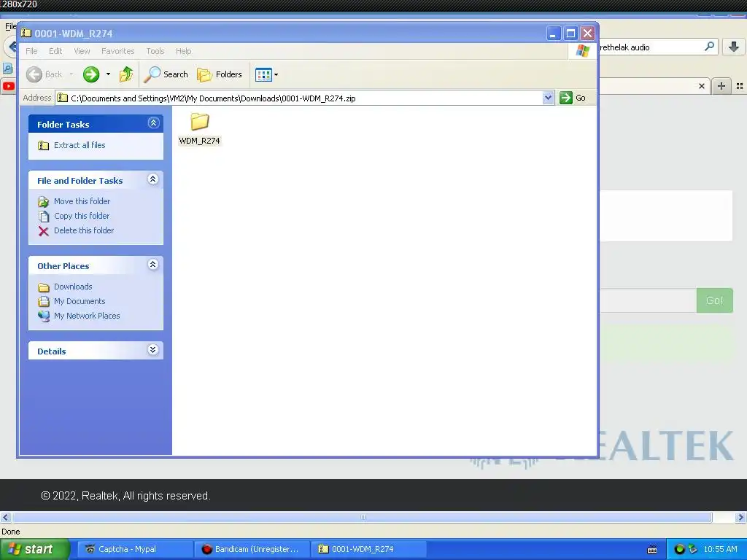Click the Extract all files link

[80, 145]
